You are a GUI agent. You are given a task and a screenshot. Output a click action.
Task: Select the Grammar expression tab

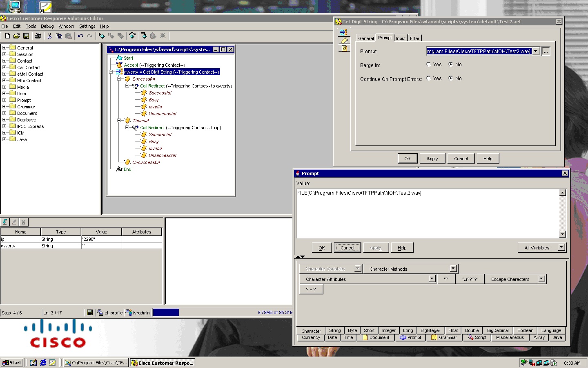point(445,337)
